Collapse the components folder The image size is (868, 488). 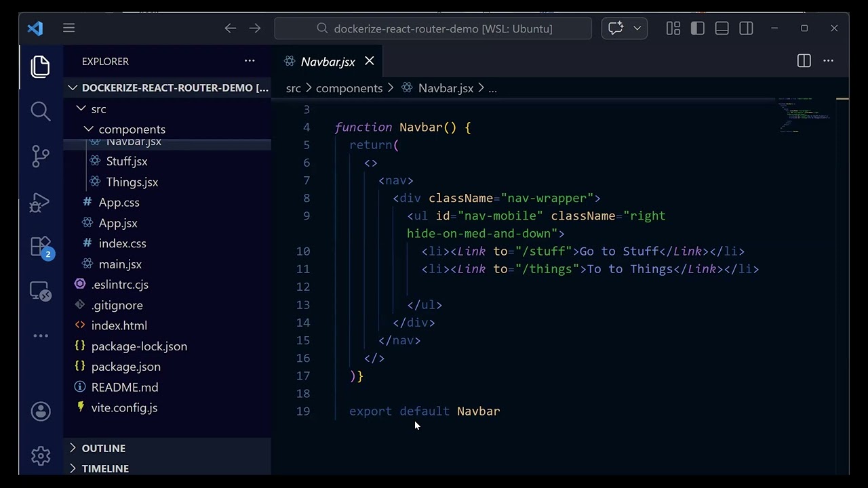[167, 129]
